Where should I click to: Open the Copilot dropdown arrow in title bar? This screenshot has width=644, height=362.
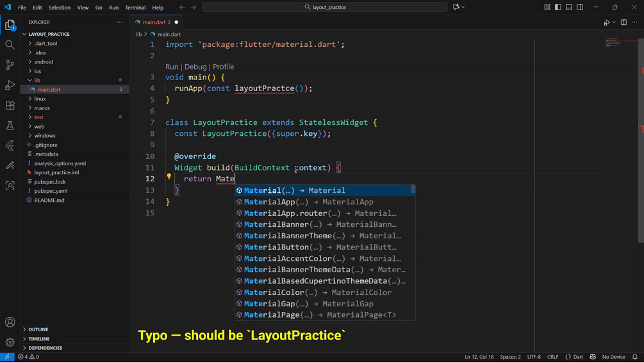pos(463,7)
